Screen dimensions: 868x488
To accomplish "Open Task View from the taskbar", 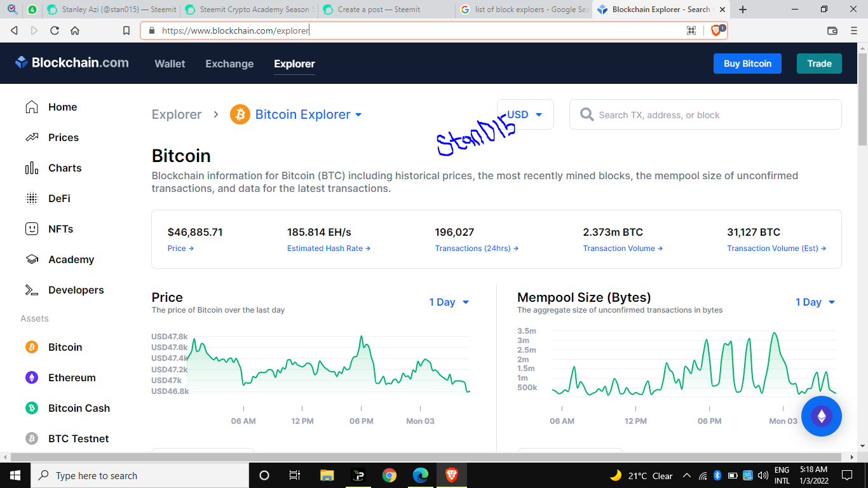I will pyautogui.click(x=295, y=475).
